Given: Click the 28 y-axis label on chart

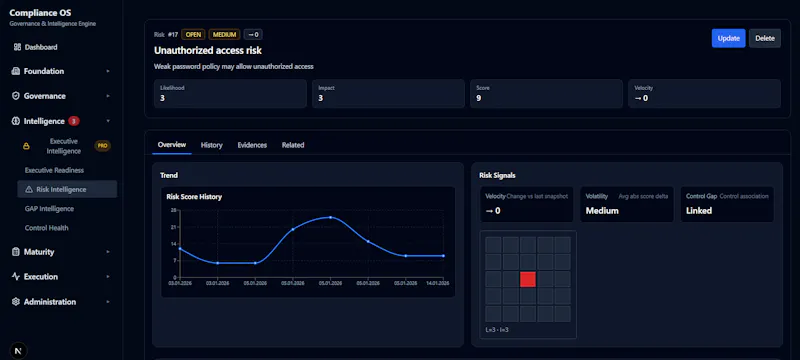Looking at the screenshot, I should pos(173,210).
